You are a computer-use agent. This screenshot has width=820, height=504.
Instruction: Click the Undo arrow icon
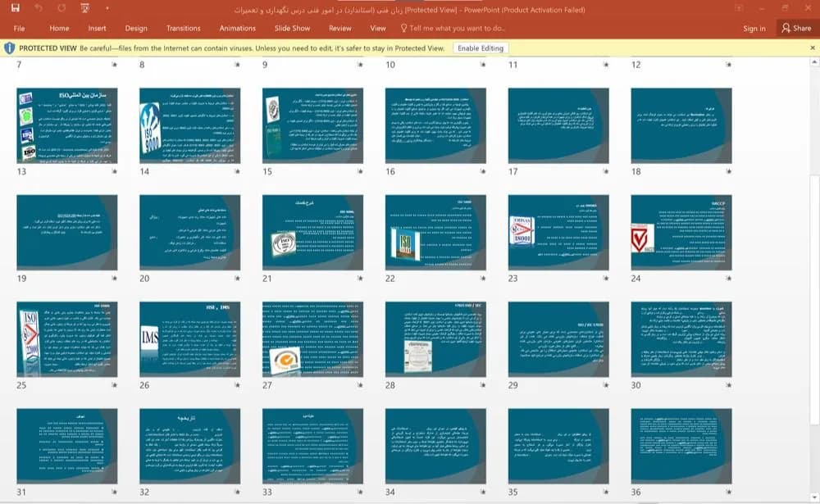(39, 8)
